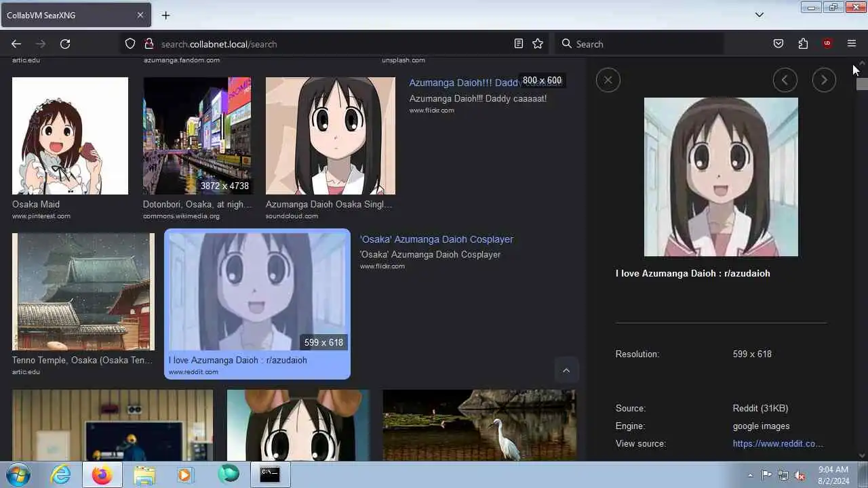Bookmark this page with star icon
The height and width of the screenshot is (488, 868).
[x=538, y=44]
